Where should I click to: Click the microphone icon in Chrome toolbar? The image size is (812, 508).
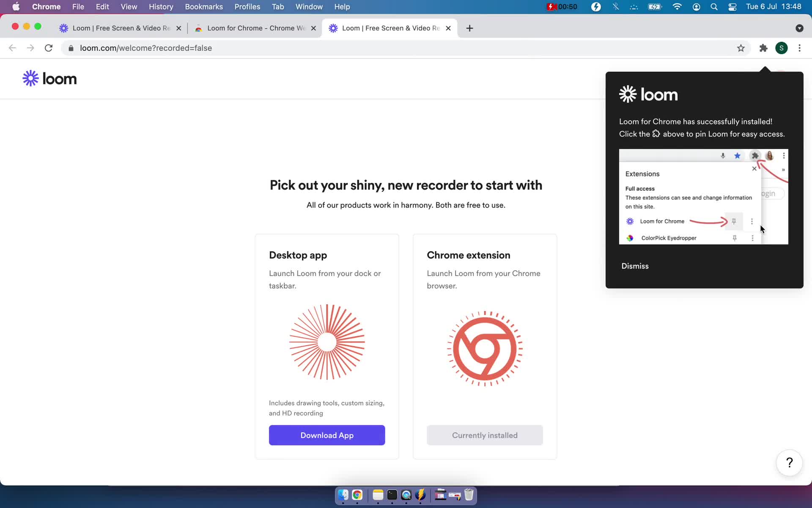click(723, 155)
